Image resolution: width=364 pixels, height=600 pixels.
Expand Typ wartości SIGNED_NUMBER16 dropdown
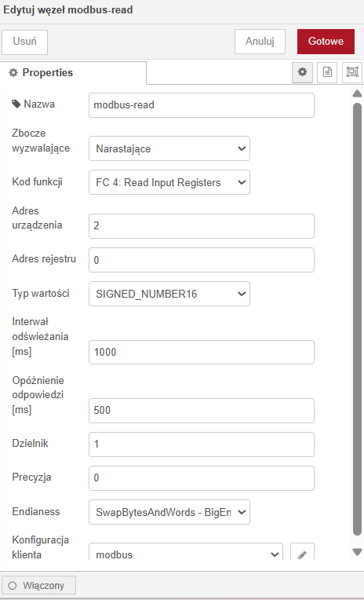[x=169, y=294]
